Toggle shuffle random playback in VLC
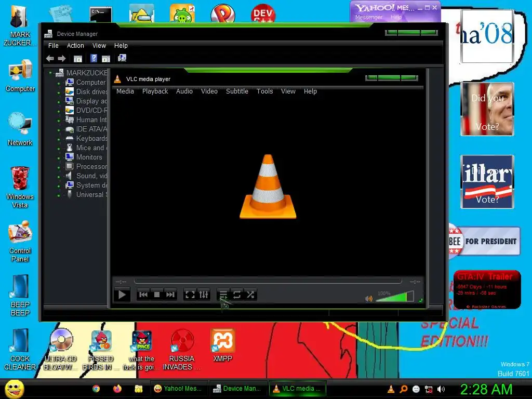 [x=250, y=295]
